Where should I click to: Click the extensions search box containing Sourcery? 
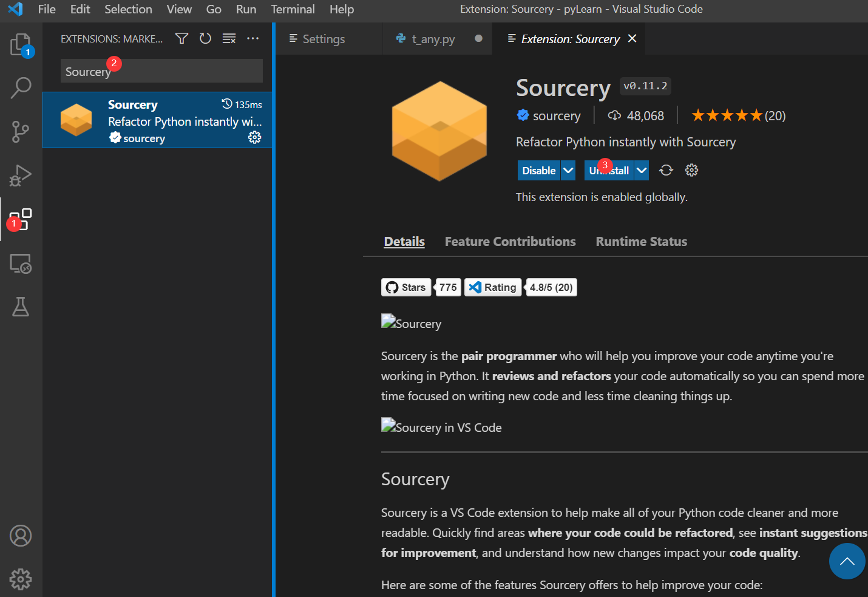click(161, 71)
